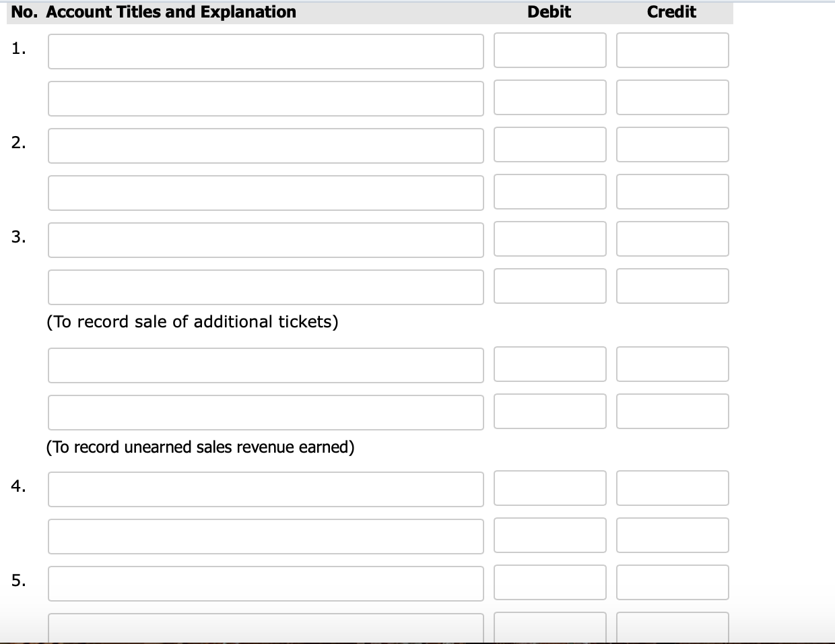The width and height of the screenshot is (835, 644).
Task: Click first debit field for entry 3
Action: pyautogui.click(x=550, y=239)
